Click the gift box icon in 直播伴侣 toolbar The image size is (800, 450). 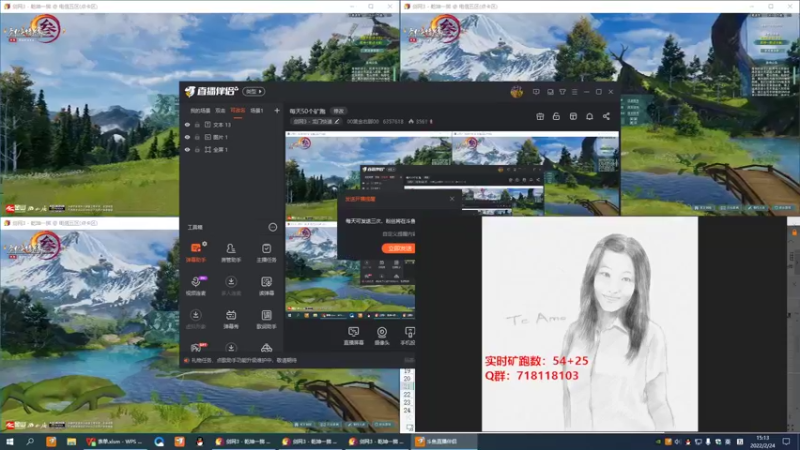click(x=540, y=116)
